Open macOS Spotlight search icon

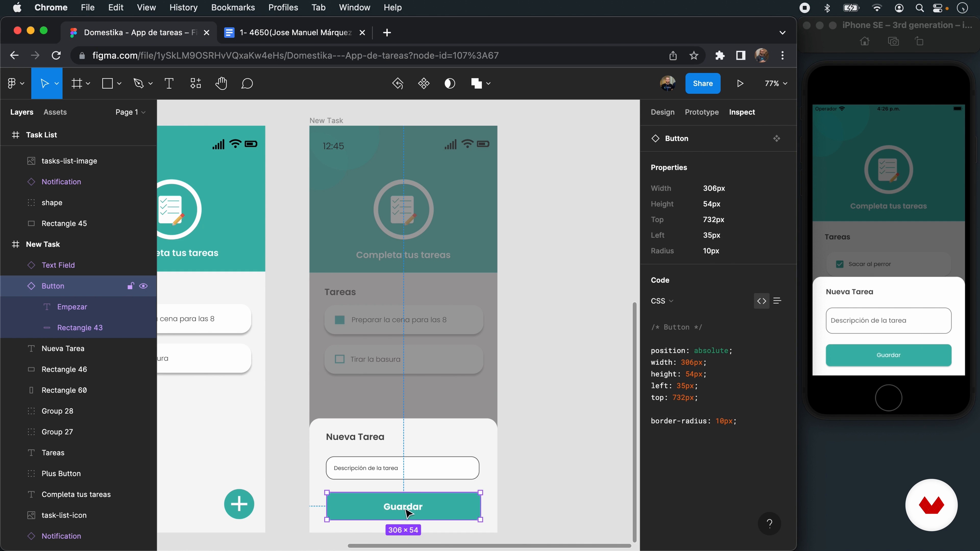pyautogui.click(x=920, y=8)
